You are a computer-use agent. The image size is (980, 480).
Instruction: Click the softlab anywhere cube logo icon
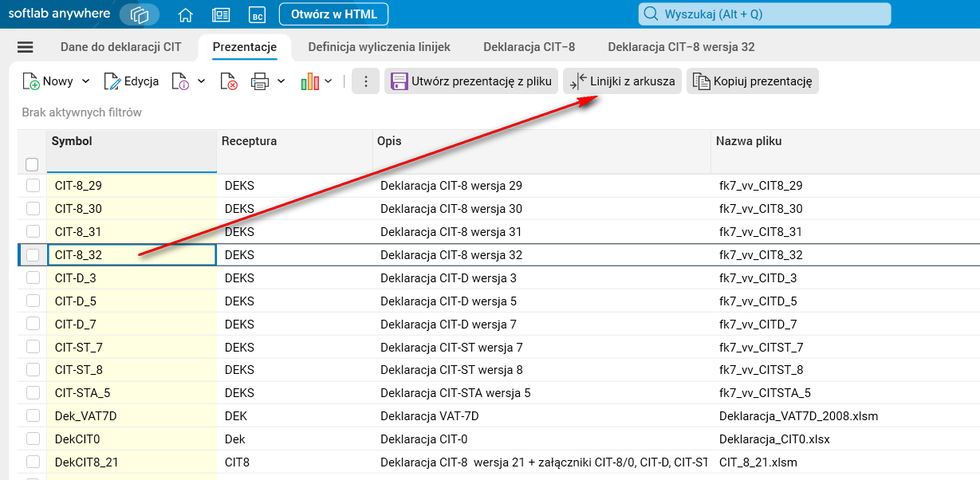point(140,14)
